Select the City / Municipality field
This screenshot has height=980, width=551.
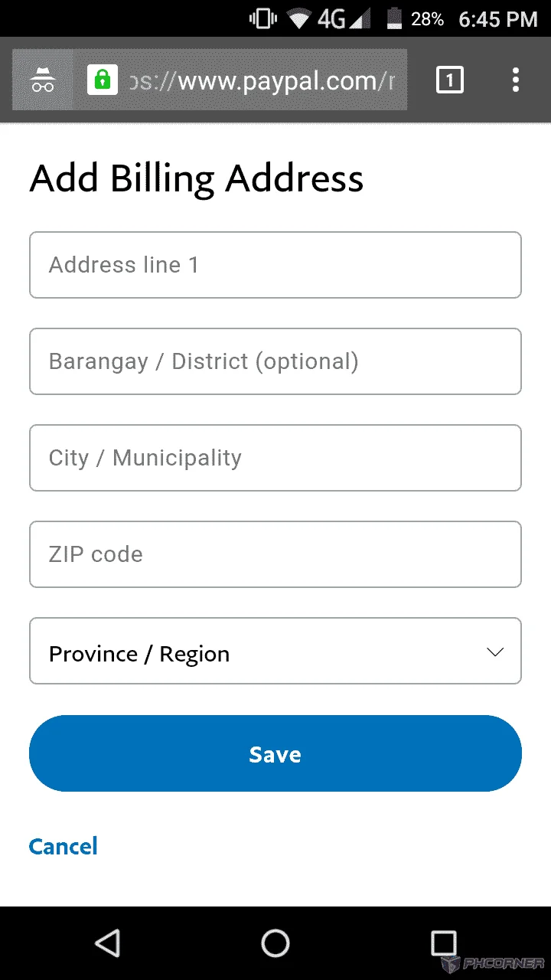(275, 458)
